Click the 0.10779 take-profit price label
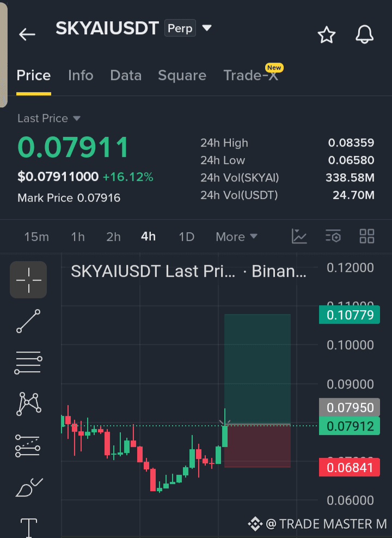Image resolution: width=392 pixels, height=538 pixels. point(350,315)
